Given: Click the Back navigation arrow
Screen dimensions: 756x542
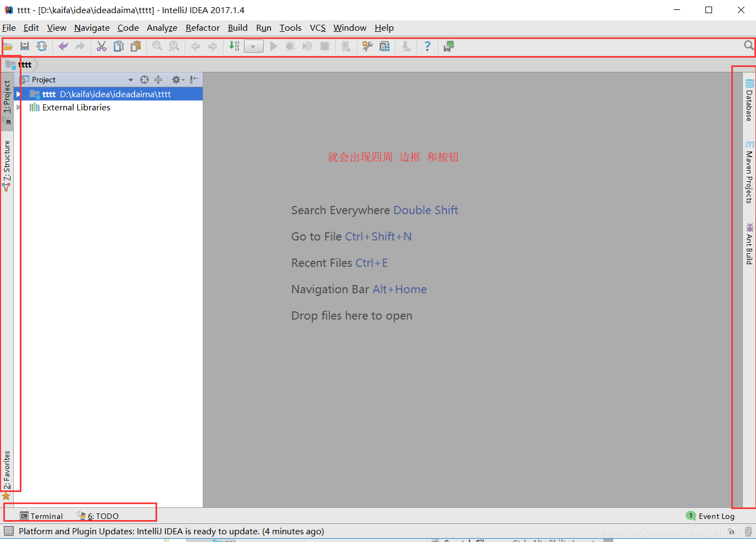Looking at the screenshot, I should [196, 47].
